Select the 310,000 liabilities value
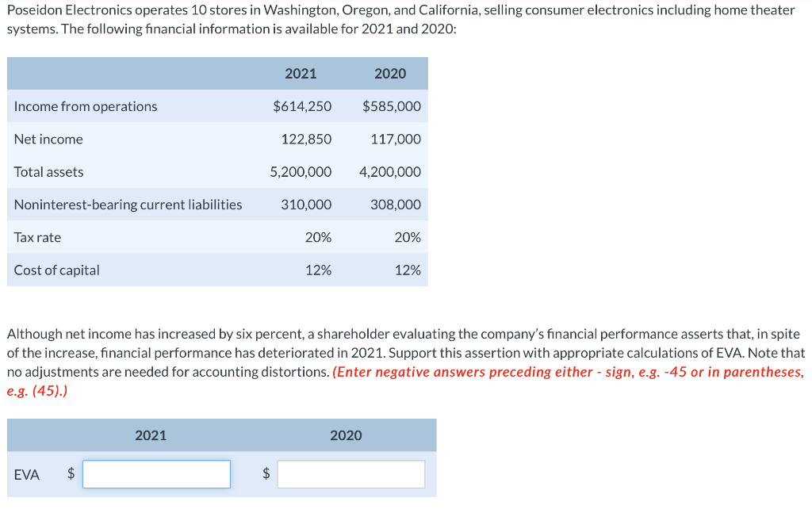The height and width of the screenshot is (517, 812). (x=307, y=205)
